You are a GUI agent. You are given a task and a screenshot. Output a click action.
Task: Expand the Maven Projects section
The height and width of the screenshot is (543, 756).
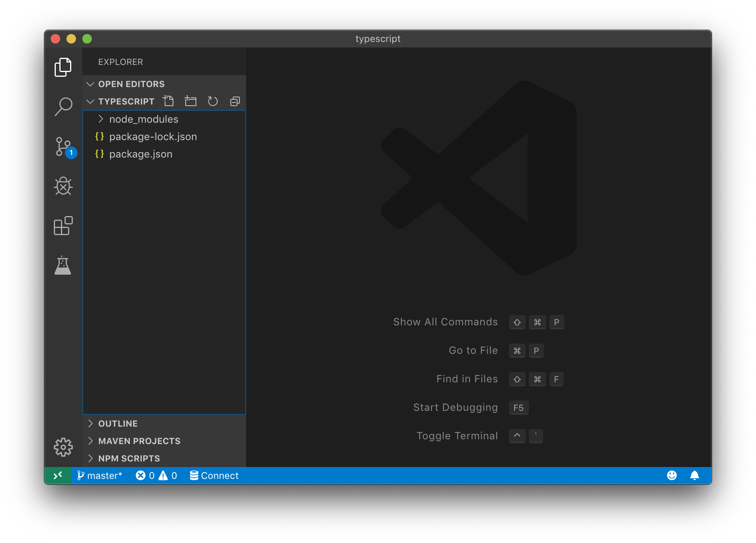click(x=139, y=441)
